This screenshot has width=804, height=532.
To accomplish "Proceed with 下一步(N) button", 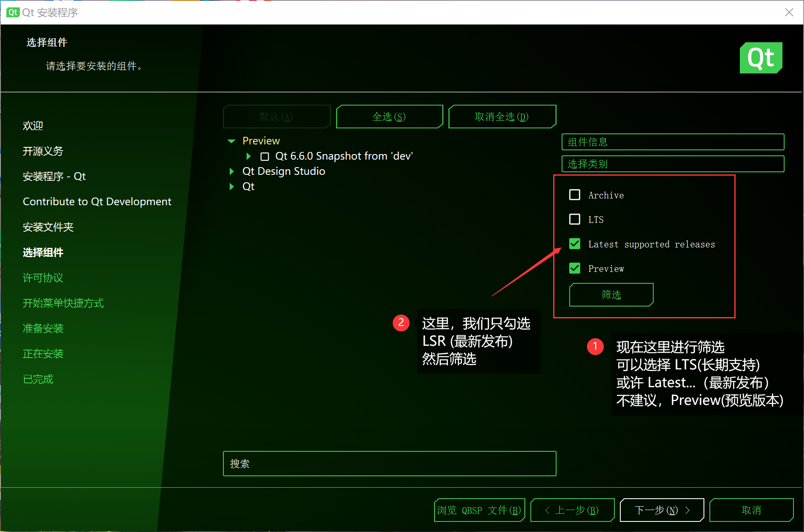I will pyautogui.click(x=662, y=510).
